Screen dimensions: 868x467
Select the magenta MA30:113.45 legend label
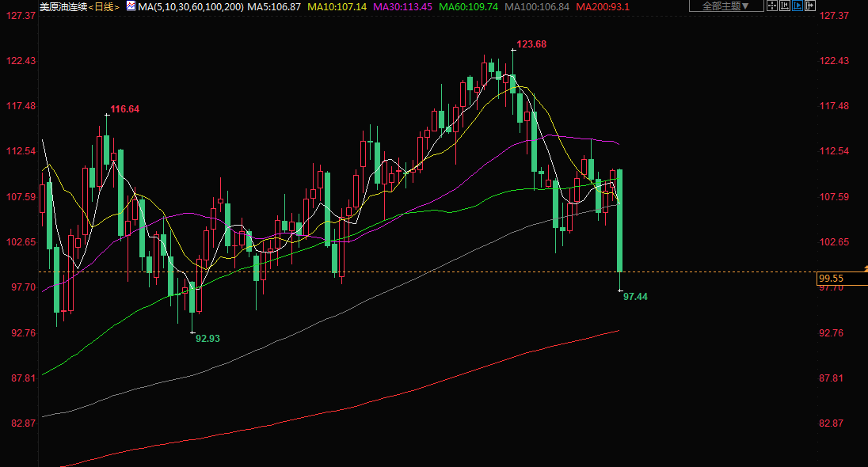coord(402,6)
